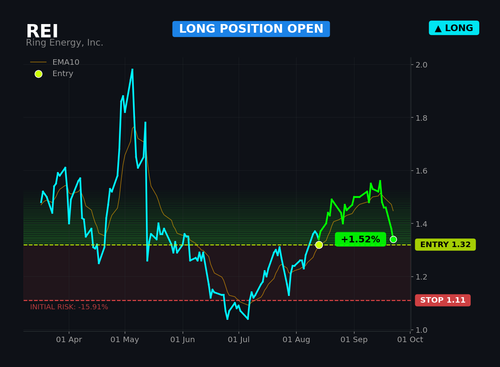Click the EMA10 legend line swatch
This screenshot has width=500, height=367.
click(38, 62)
